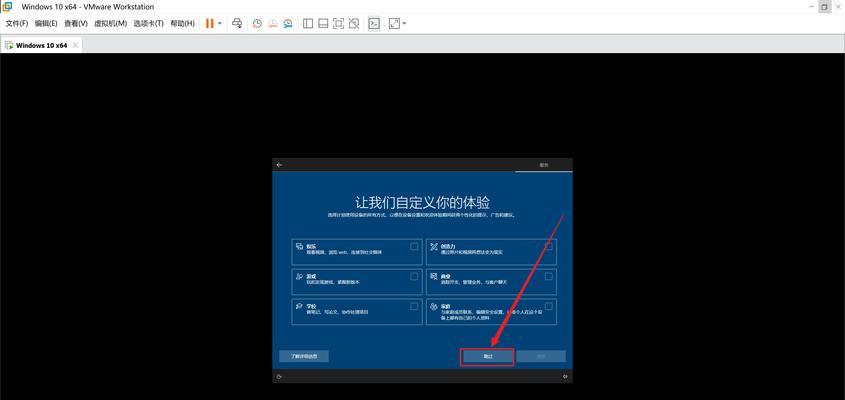Switch to the console view icon
Viewport: 845px width, 400px height.
[374, 23]
